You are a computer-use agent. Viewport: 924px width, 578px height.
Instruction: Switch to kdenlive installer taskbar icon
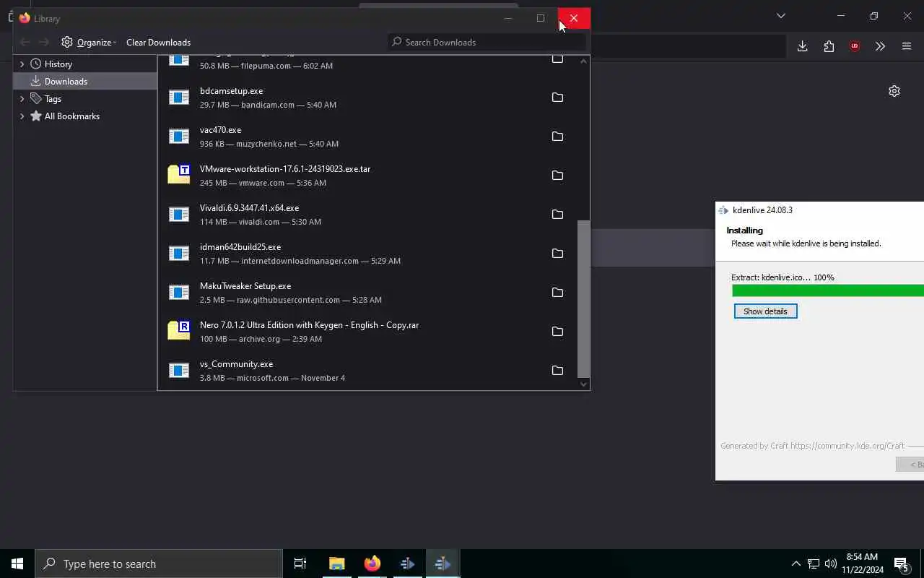coord(443,564)
